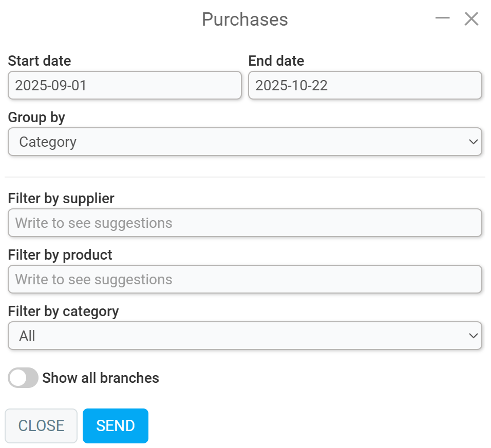Click the Start date field
491x448 pixels.
pyautogui.click(x=124, y=85)
